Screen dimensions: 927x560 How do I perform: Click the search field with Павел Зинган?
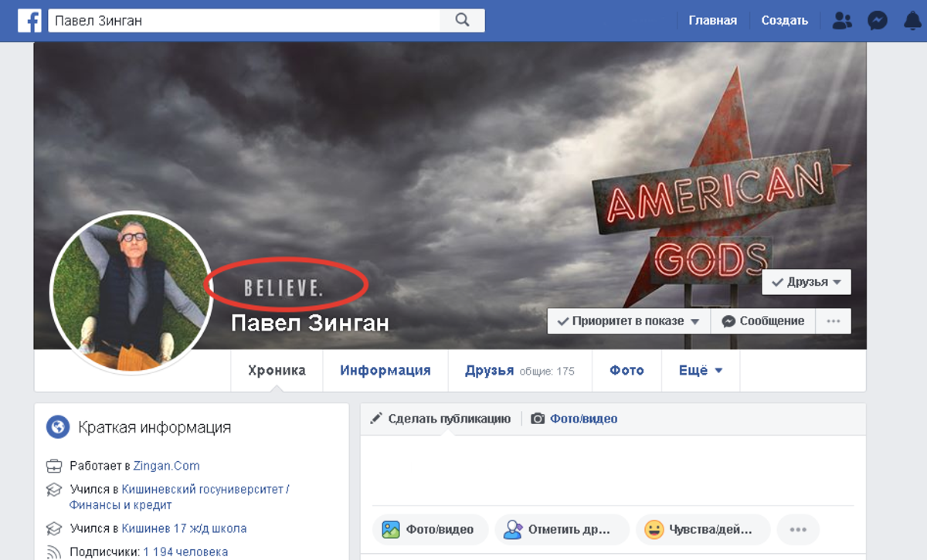(x=244, y=21)
